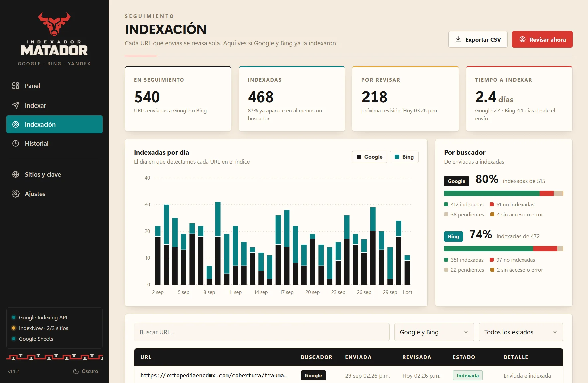Navigate to Sitios y clave

pyautogui.click(x=54, y=174)
